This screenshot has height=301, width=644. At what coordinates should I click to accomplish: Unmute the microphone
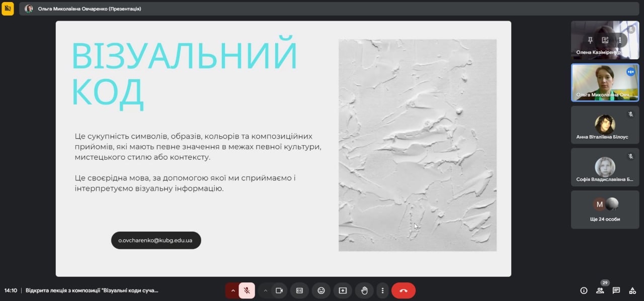(247, 290)
